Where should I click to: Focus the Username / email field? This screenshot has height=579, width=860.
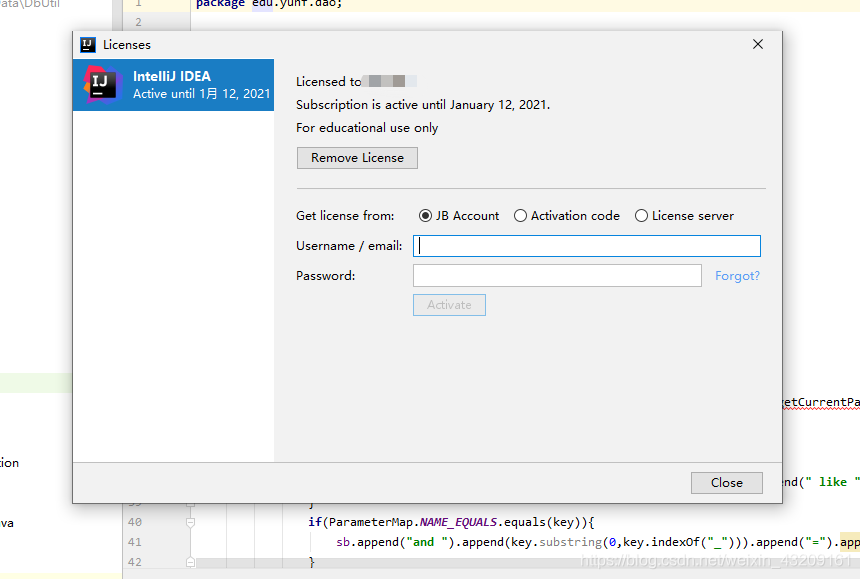[587, 246]
